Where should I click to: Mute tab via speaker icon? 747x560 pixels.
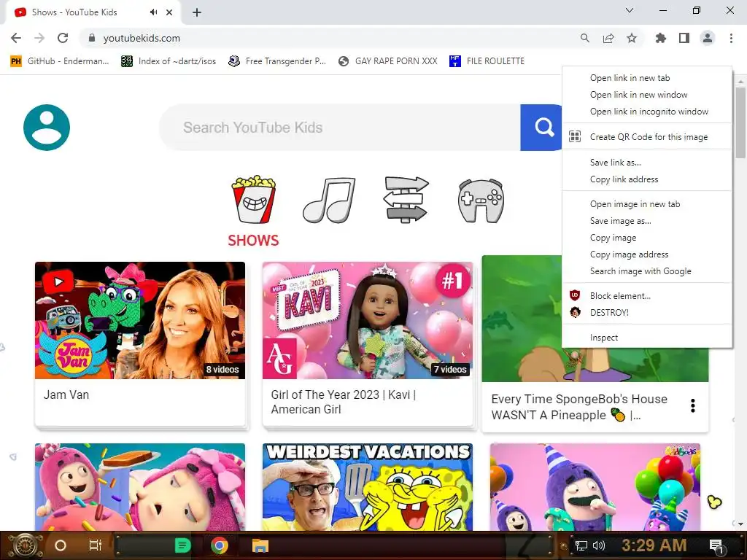[x=153, y=12]
